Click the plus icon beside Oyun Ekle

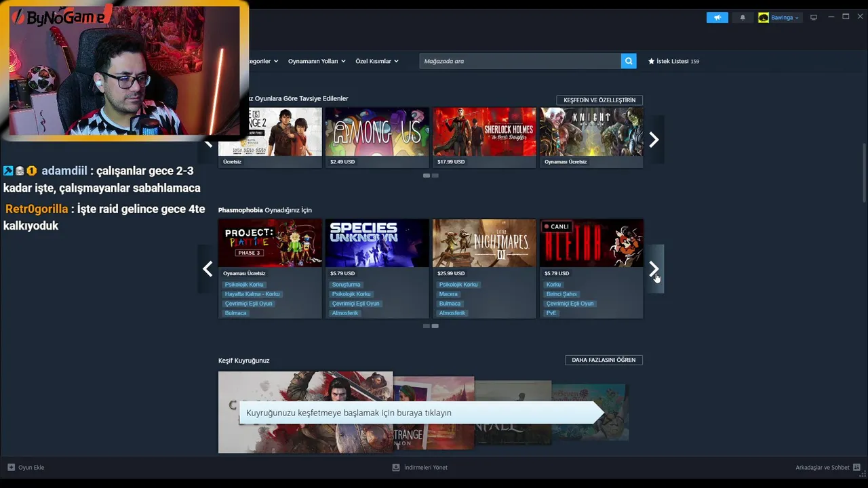[11, 468]
